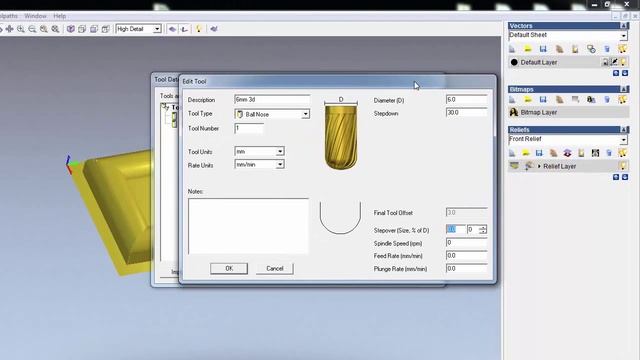Toggle snapping pencil icon on Default Layer
Screen dimensions: 640x360
click(x=614, y=62)
